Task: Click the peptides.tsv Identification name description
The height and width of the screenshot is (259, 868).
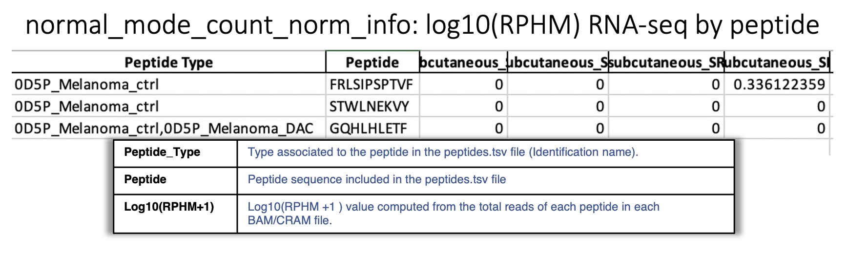Action: 443,152
